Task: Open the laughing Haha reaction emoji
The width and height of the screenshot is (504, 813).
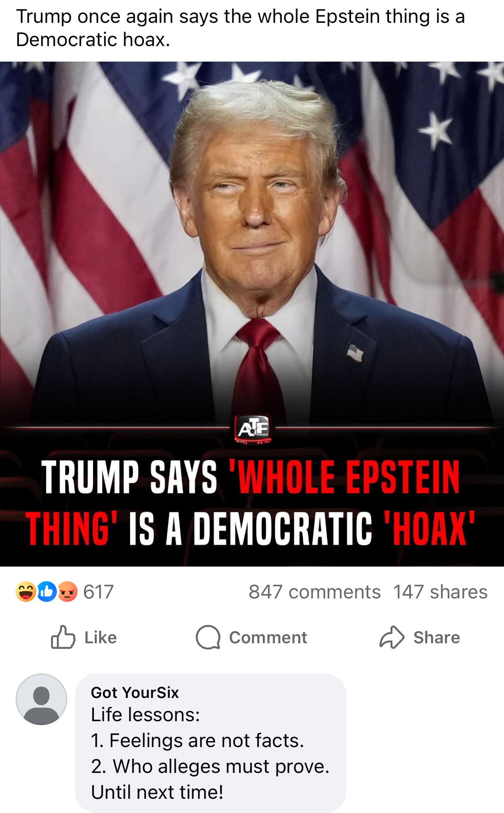Action: 26,592
